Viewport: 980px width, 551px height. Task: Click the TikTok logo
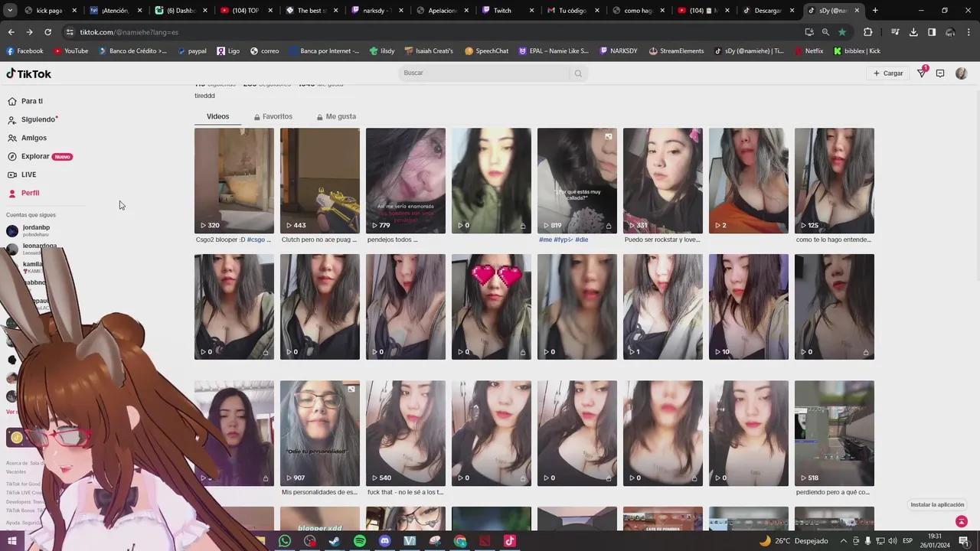point(28,73)
